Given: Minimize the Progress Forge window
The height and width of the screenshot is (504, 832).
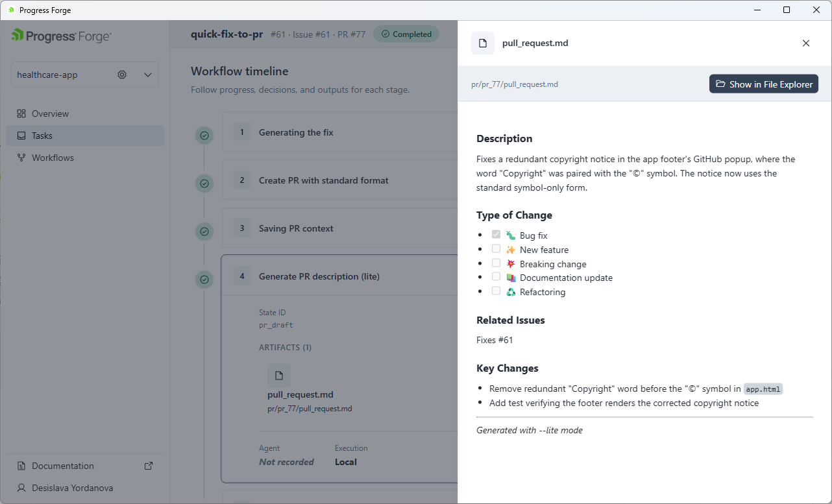Looking at the screenshot, I should [x=757, y=10].
